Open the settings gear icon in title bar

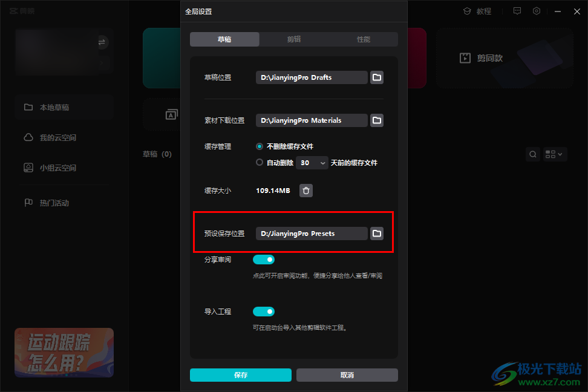[x=537, y=11]
